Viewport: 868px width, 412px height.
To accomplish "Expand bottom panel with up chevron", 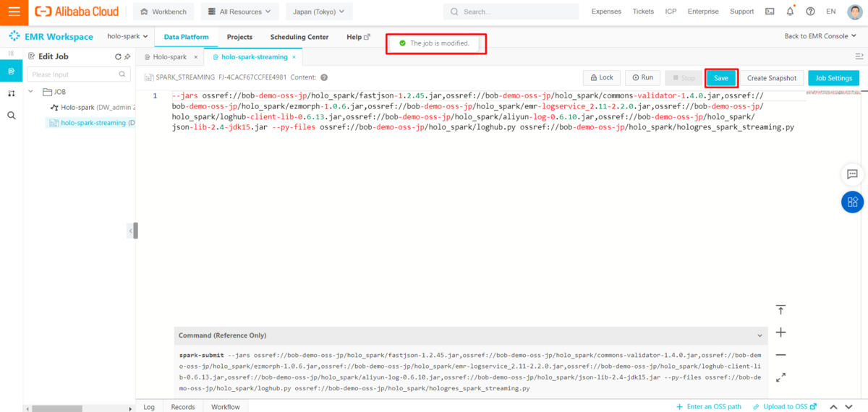I will tap(833, 407).
